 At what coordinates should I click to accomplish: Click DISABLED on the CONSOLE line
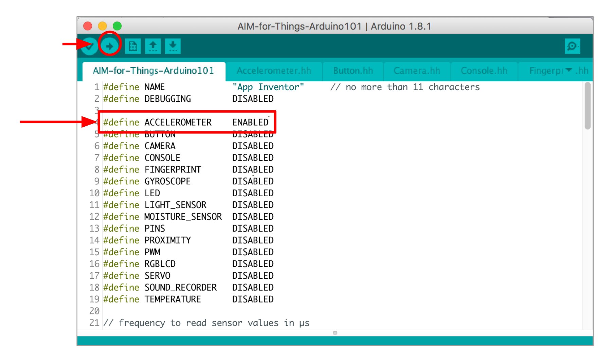click(253, 158)
